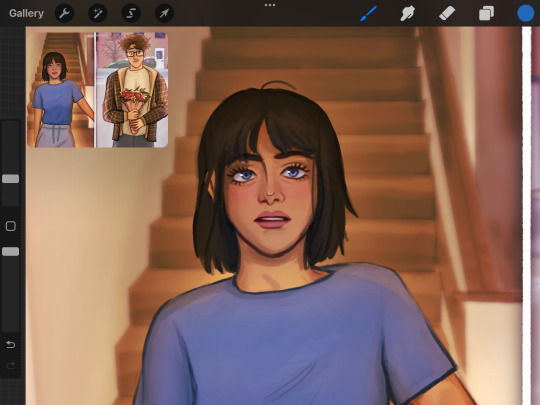Tap the reference image thumbnail window
This screenshot has width=540, height=405.
click(x=97, y=90)
